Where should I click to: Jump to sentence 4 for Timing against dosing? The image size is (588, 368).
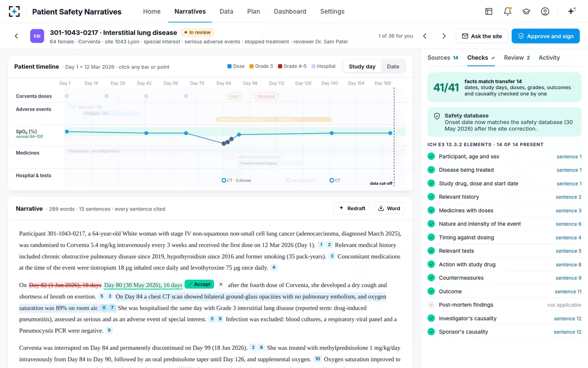pos(568,238)
